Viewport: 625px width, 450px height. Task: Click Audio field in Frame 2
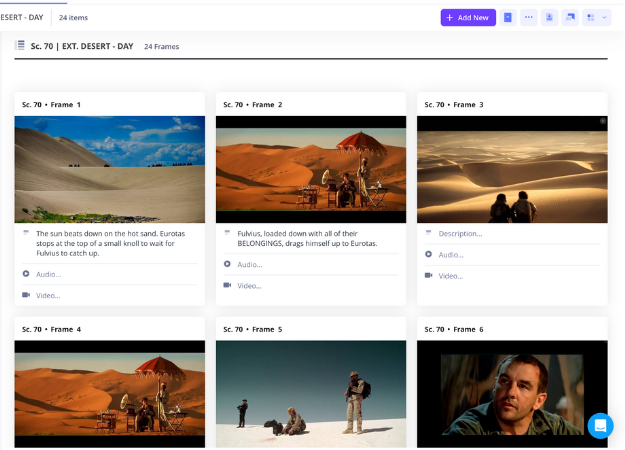[250, 265]
